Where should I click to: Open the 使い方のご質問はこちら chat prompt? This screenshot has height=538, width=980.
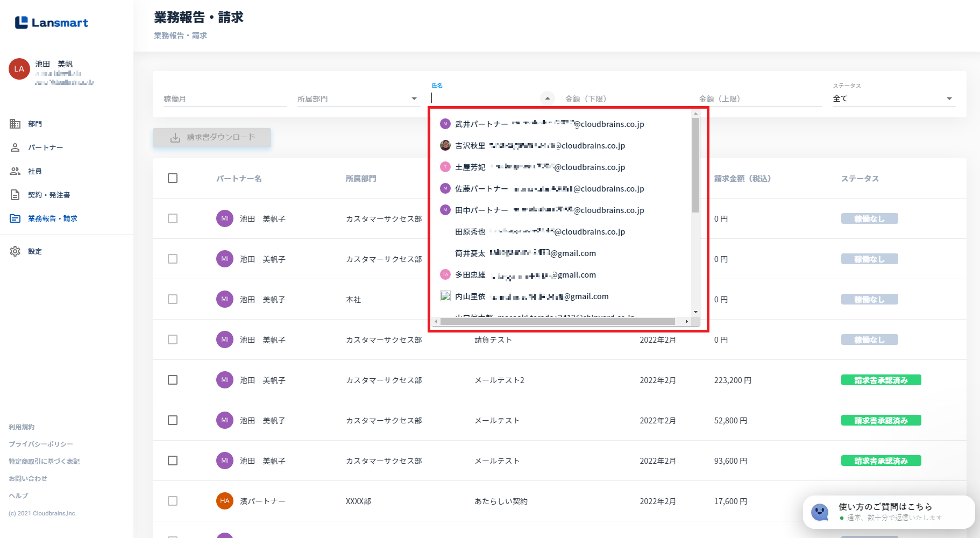tap(889, 512)
